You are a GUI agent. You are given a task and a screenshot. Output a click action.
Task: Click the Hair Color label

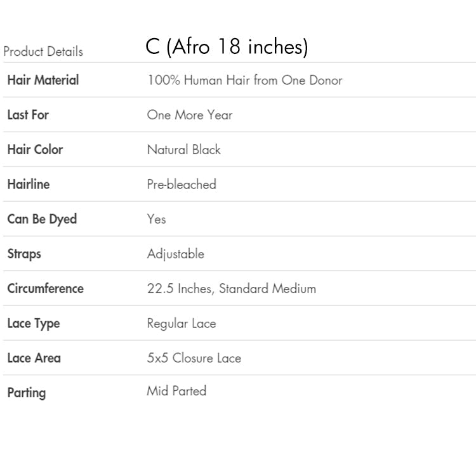35,149
